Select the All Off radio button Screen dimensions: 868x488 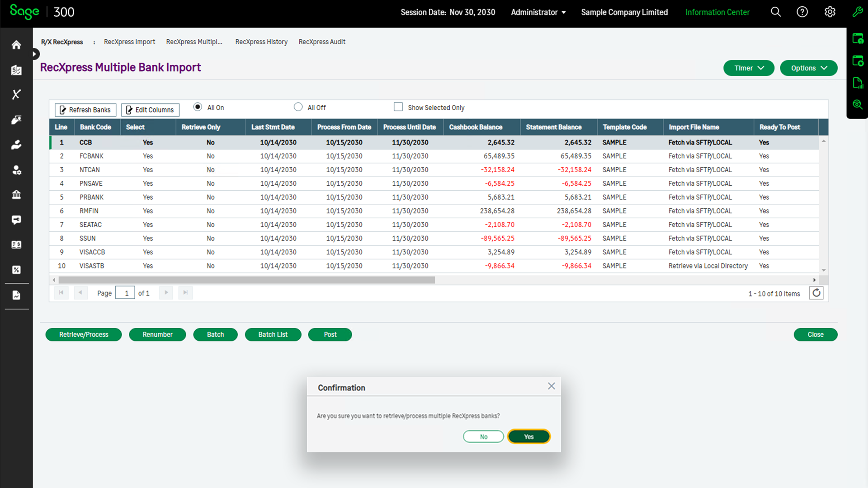tap(298, 107)
